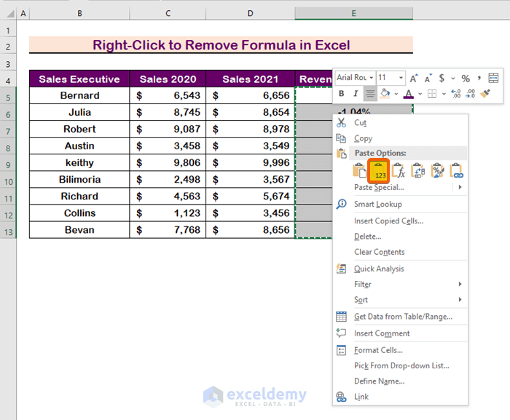
Task: Open the font size dropdown
Action: pyautogui.click(x=401, y=78)
